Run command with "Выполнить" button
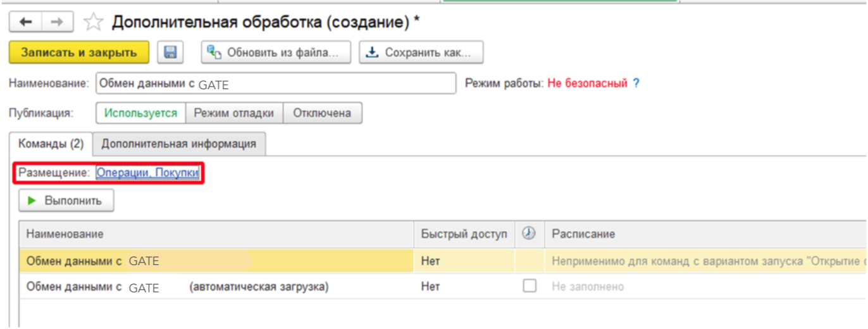Viewport: 868px width, 329px height. pos(66,201)
